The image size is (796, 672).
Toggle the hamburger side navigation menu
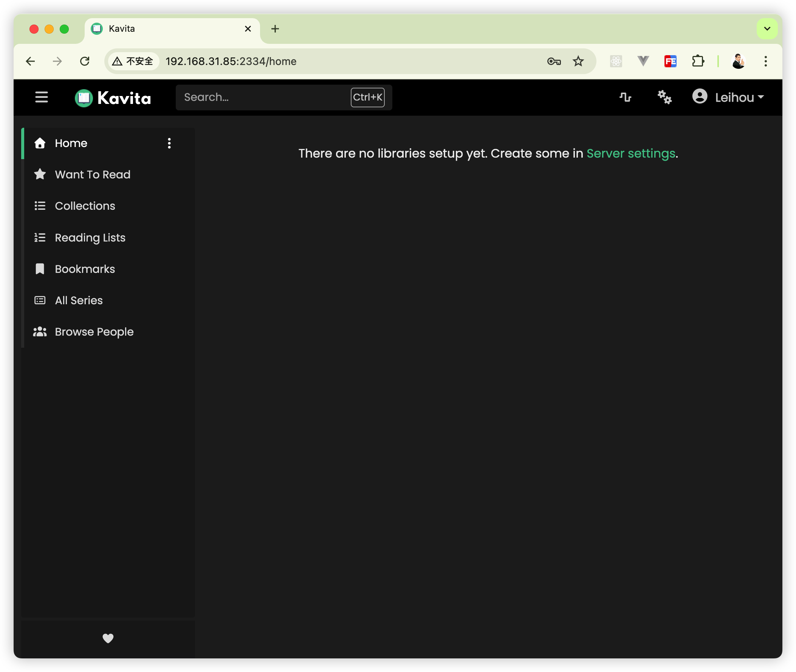[42, 97]
